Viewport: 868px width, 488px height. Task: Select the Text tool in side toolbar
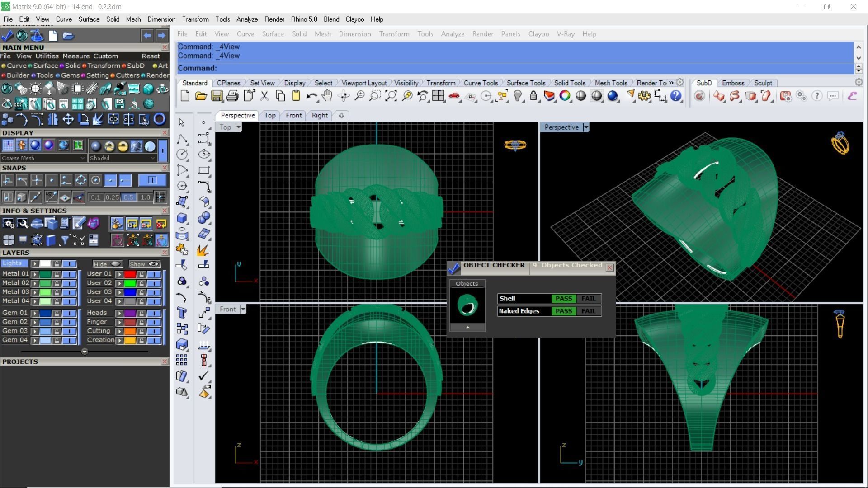pyautogui.click(x=182, y=313)
